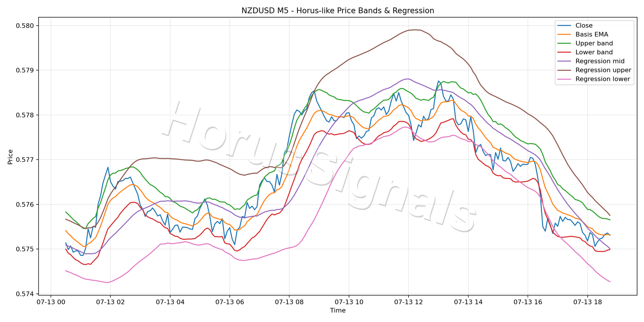Click the 07-13 06 x-axis tick label
Screen dimensions: 644x322
tap(229, 302)
